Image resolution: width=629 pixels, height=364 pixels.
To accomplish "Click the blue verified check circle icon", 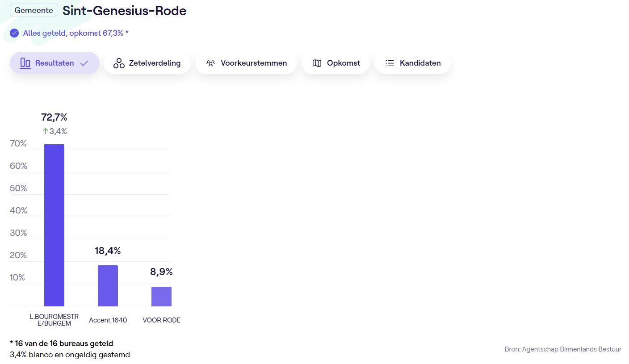I will pyautogui.click(x=14, y=33).
